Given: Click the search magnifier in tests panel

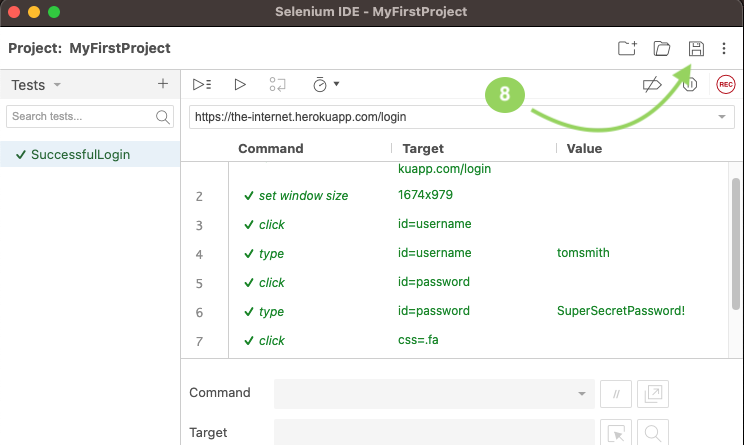Looking at the screenshot, I should coord(163,117).
